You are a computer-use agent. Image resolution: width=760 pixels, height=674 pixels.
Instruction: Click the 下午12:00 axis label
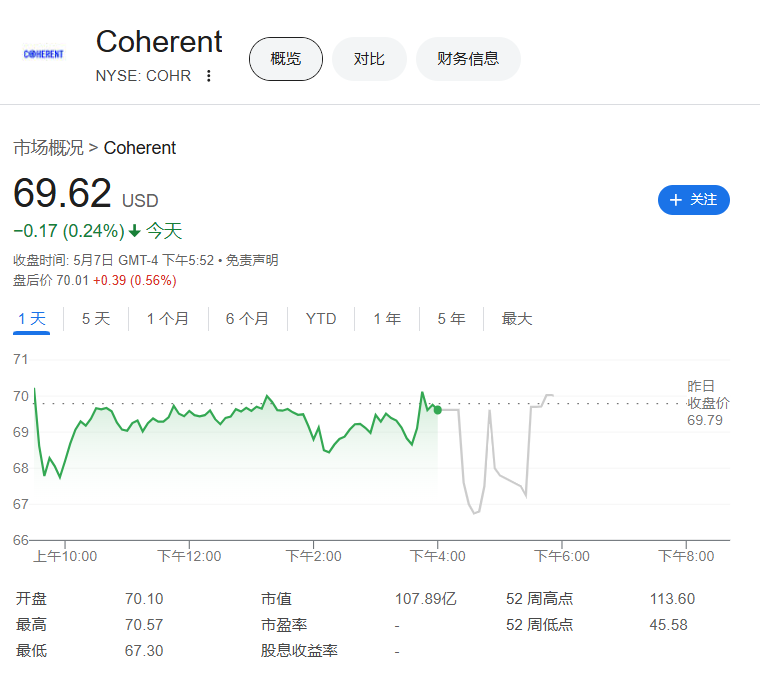point(189,556)
